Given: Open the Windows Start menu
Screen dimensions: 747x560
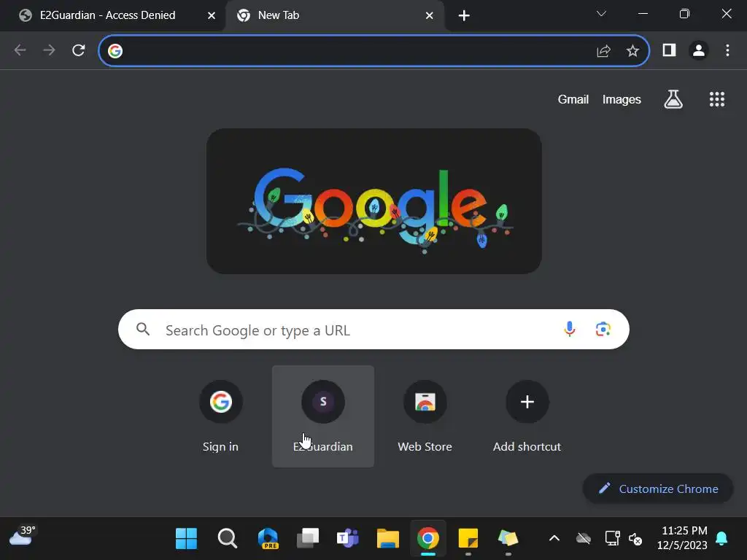Looking at the screenshot, I should pos(186,539).
